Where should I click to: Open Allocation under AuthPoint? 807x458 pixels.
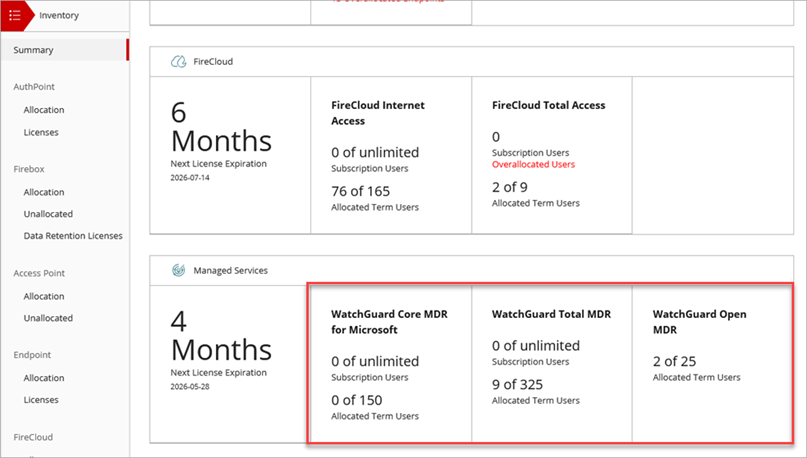coord(44,110)
